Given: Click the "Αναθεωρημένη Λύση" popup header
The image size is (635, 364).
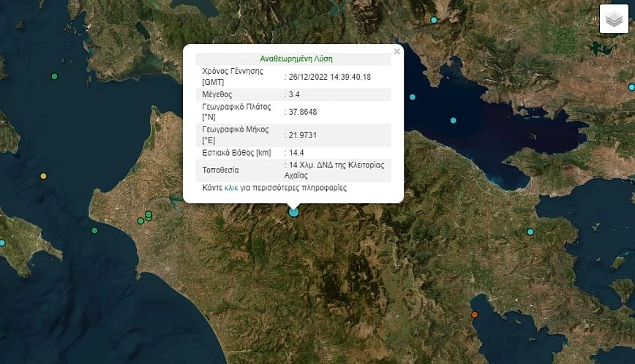Looking at the screenshot, I should pos(296,58).
